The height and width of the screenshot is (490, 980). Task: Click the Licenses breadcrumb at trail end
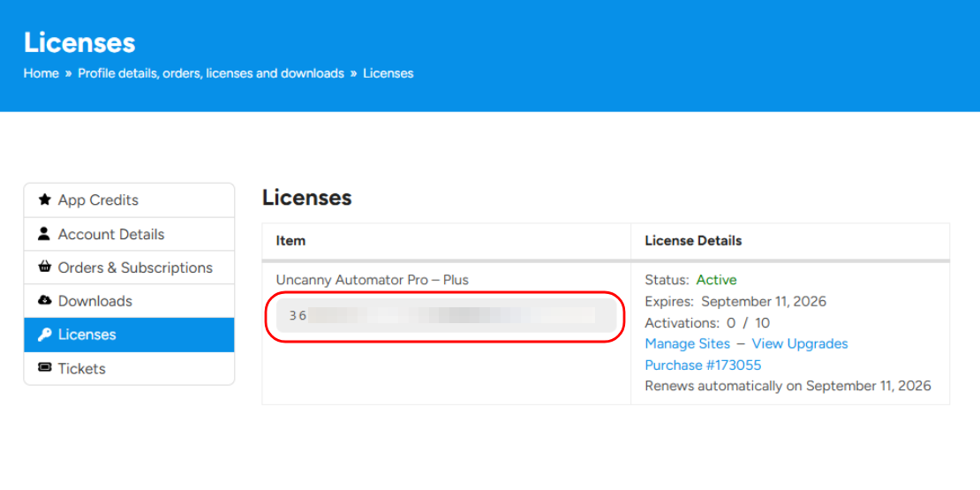coord(388,73)
